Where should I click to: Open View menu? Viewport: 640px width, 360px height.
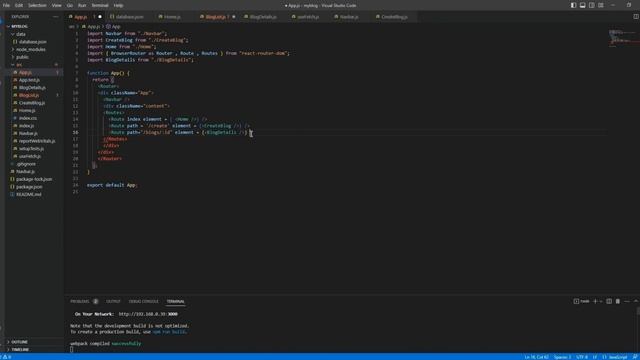56,5
